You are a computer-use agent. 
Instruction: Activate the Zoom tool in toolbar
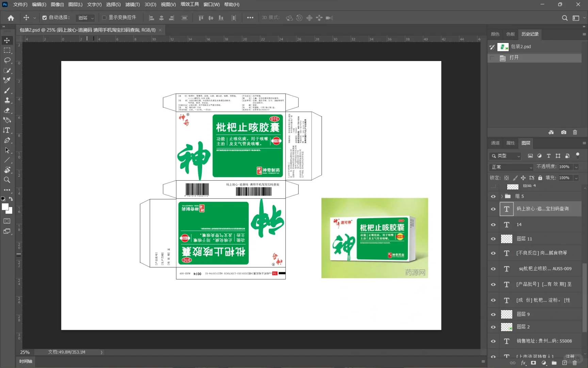[7, 180]
